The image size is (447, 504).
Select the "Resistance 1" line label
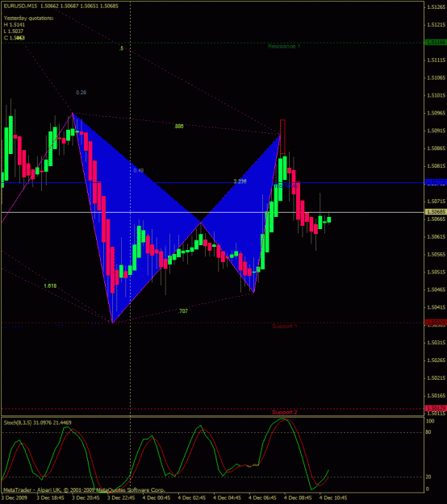(x=284, y=46)
